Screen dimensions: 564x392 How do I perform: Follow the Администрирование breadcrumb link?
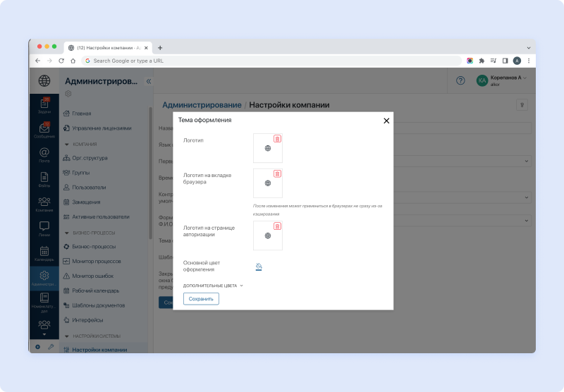point(202,105)
